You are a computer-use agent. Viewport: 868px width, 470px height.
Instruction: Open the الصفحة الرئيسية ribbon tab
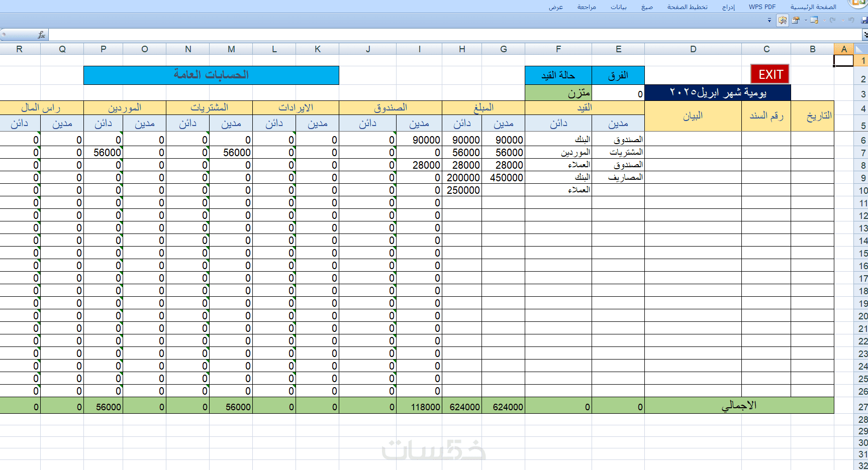[813, 7]
